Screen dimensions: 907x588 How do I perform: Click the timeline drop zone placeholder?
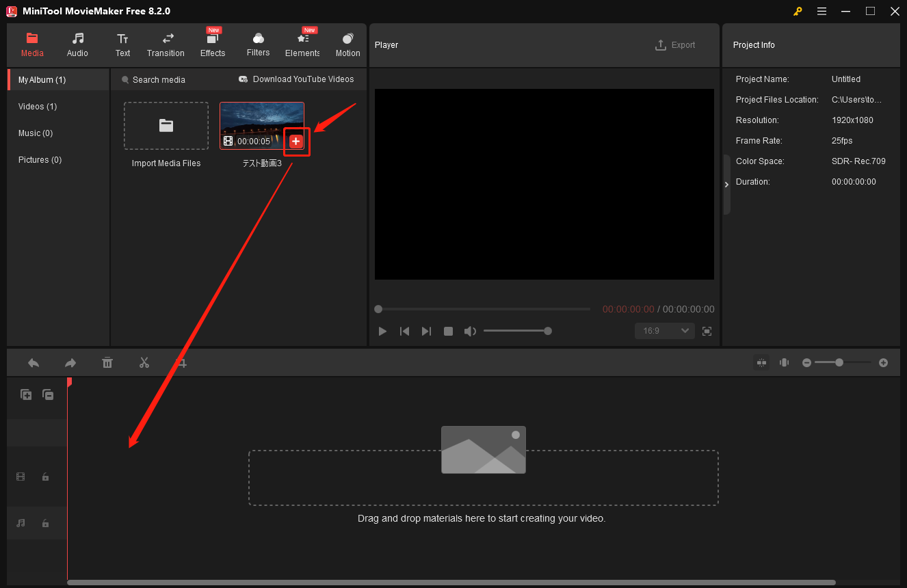[x=483, y=478]
